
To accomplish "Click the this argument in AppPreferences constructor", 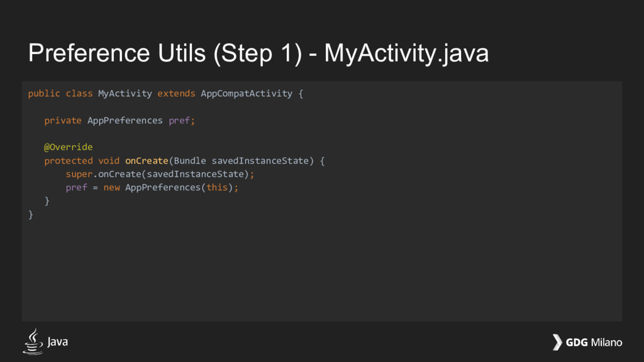I will [217, 187].
